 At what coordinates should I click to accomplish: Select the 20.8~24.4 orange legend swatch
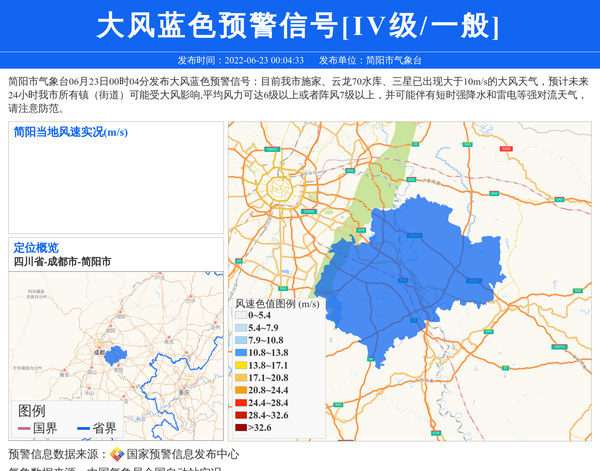pos(240,390)
